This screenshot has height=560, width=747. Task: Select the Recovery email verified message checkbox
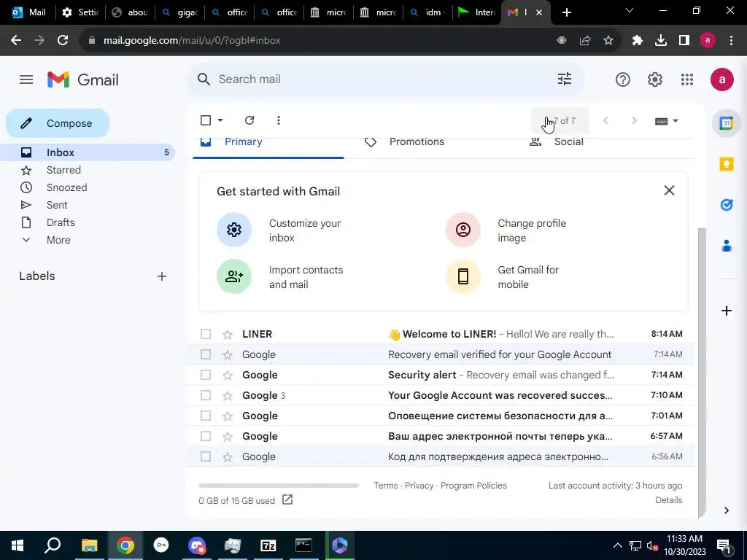pyautogui.click(x=206, y=355)
